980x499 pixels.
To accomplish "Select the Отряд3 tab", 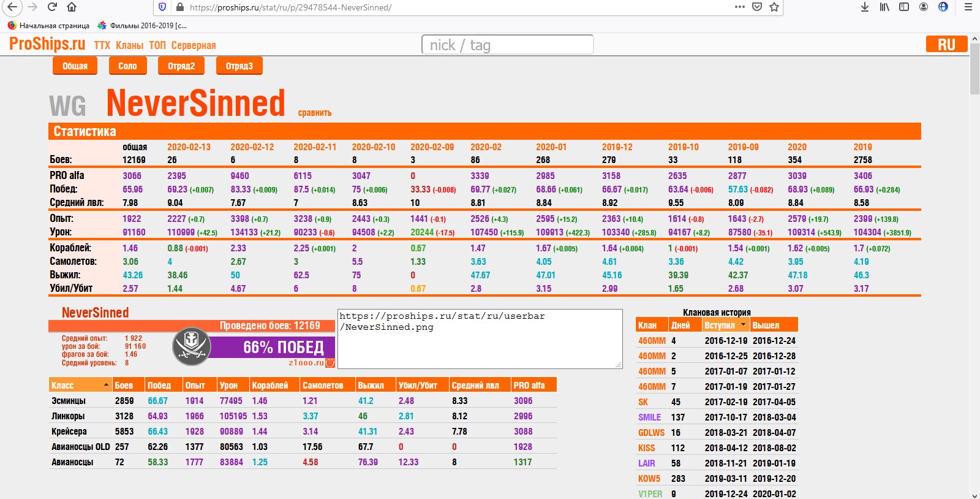I will [x=239, y=66].
